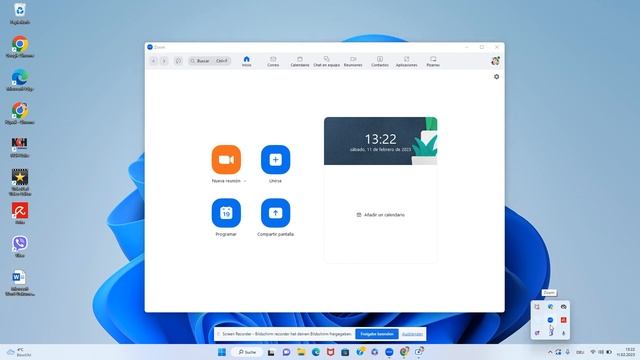This screenshot has height=360, width=640.
Task: Click the red icon in tray overflow
Action: point(564,320)
